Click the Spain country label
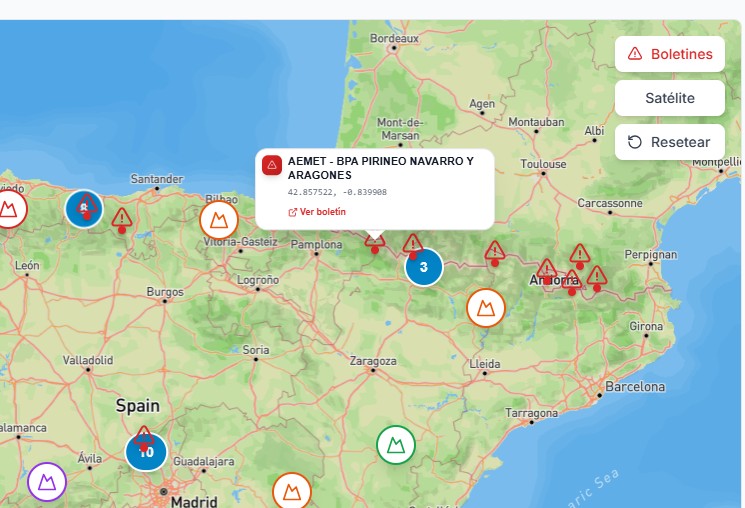This screenshot has height=508, width=745. click(138, 405)
